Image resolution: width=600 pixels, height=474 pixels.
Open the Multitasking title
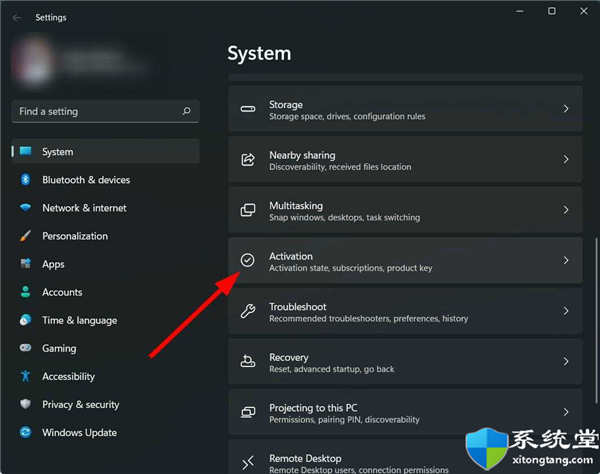[x=296, y=205]
